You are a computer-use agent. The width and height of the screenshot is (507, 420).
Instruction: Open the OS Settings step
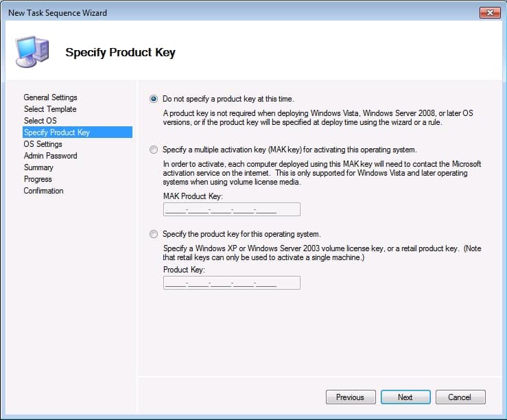tap(43, 144)
